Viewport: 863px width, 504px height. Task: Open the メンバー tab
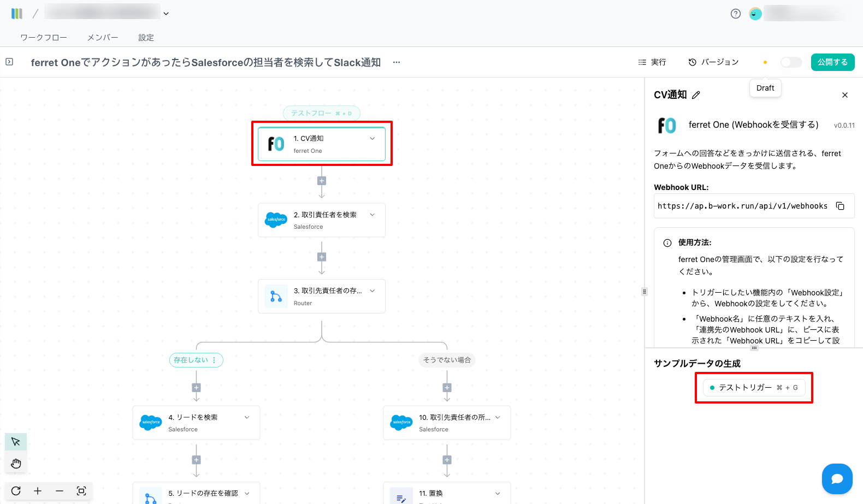click(103, 37)
